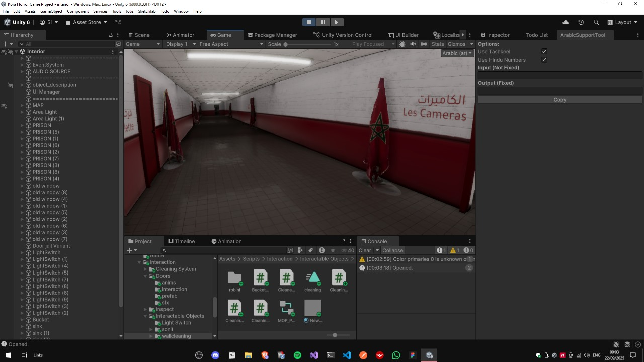Toggle Collapse in the Console

click(392, 250)
